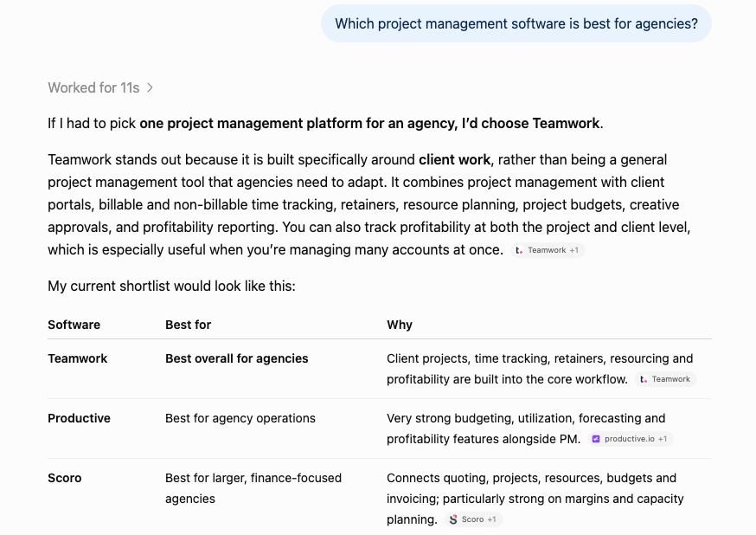The image size is (756, 535).
Task: Open the "Teamwork +1" source citation chip
Action: [x=548, y=250]
